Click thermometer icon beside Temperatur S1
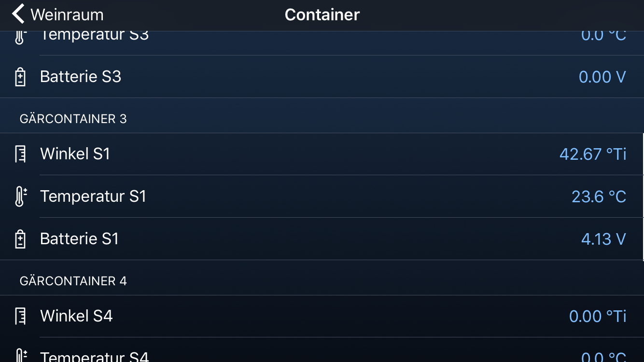The image size is (644, 362). click(20, 196)
